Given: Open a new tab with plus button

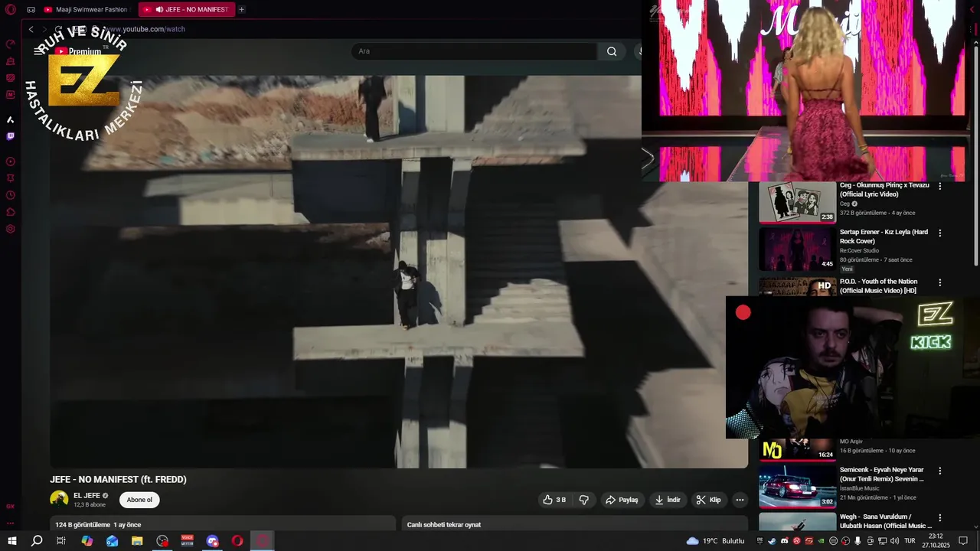Looking at the screenshot, I should 241,10.
